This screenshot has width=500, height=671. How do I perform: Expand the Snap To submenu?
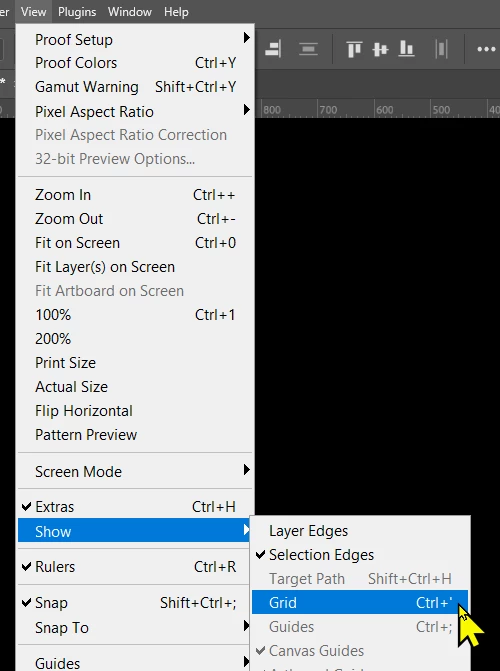135,627
